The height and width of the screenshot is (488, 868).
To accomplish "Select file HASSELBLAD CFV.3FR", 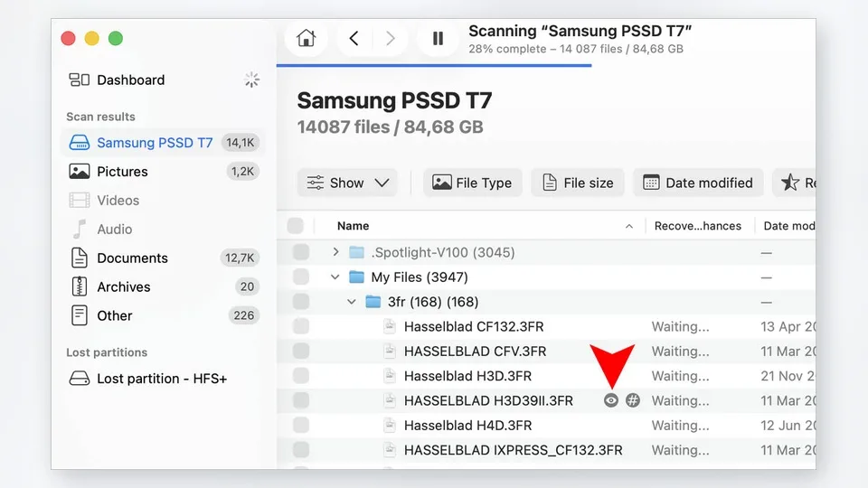I will coord(475,351).
